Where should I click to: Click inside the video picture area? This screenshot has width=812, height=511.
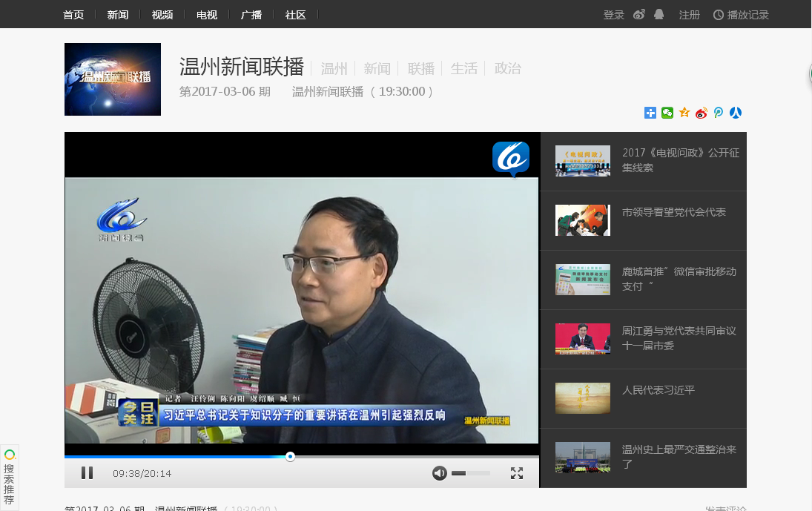coord(301,310)
